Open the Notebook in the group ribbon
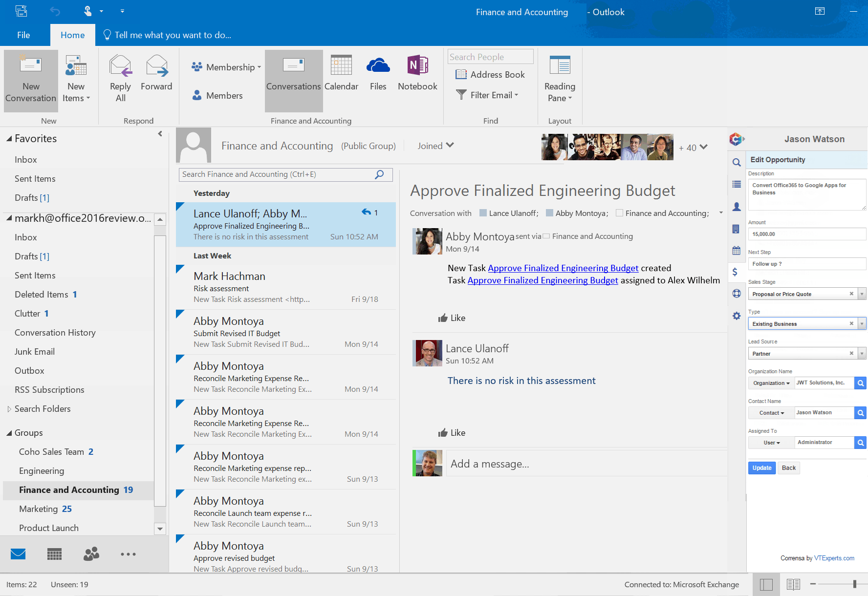The width and height of the screenshot is (868, 596). point(417,73)
